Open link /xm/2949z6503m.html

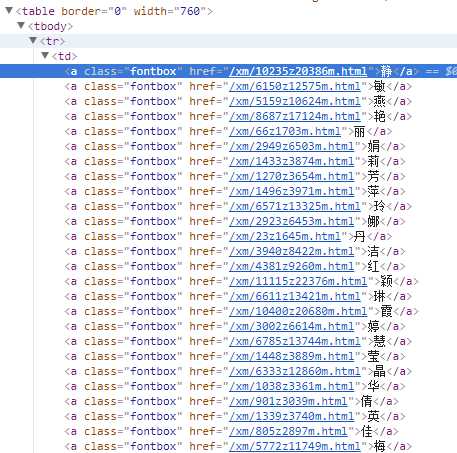[x=291, y=146]
